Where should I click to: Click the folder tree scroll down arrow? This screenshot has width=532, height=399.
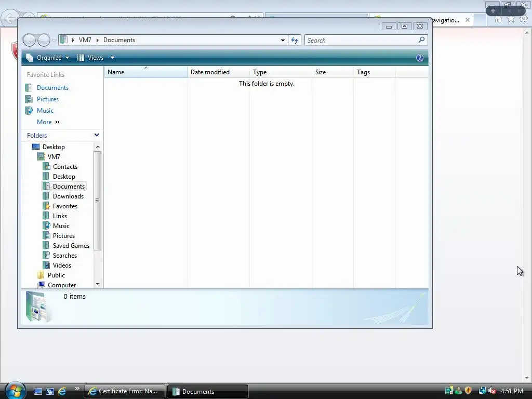point(98,284)
